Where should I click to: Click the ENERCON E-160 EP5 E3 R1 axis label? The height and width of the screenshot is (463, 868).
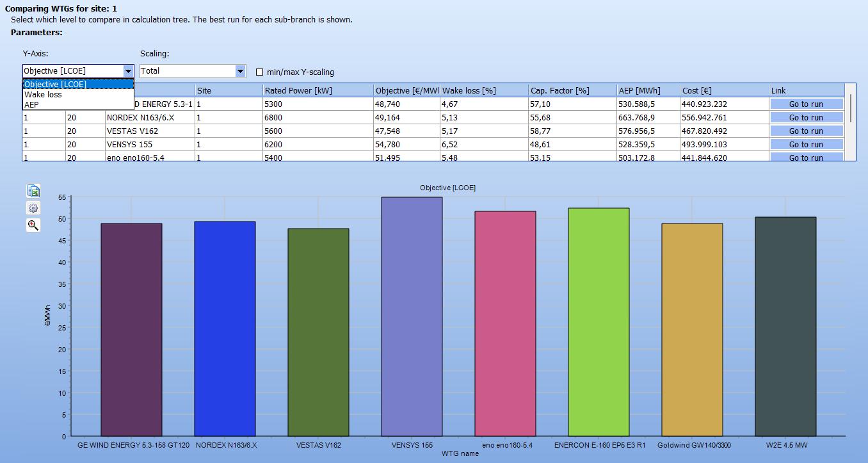[599, 444]
